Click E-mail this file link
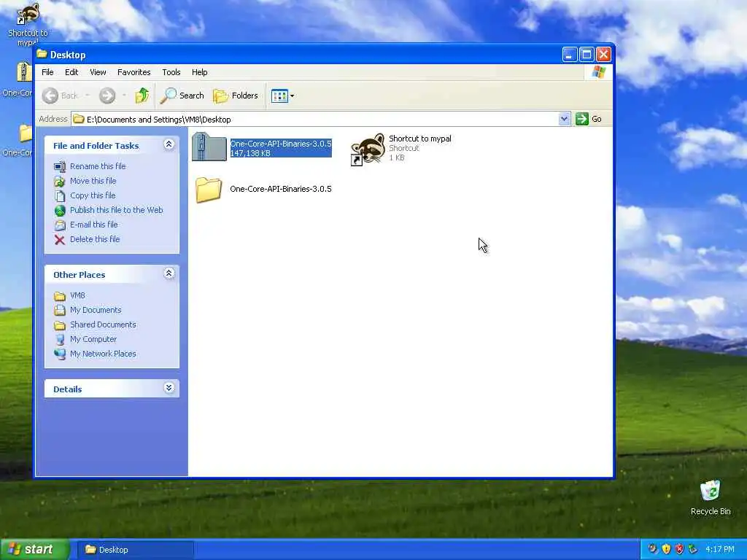The height and width of the screenshot is (560, 747). 94,225
